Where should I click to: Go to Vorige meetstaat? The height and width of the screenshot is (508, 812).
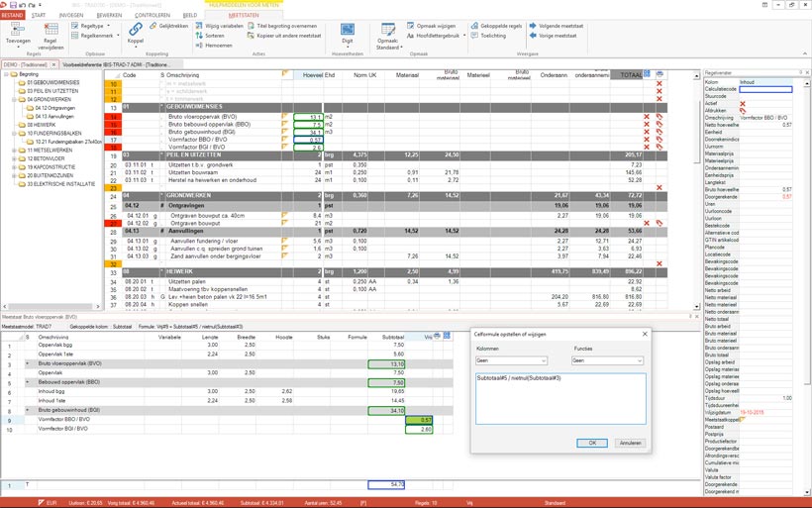click(553, 36)
